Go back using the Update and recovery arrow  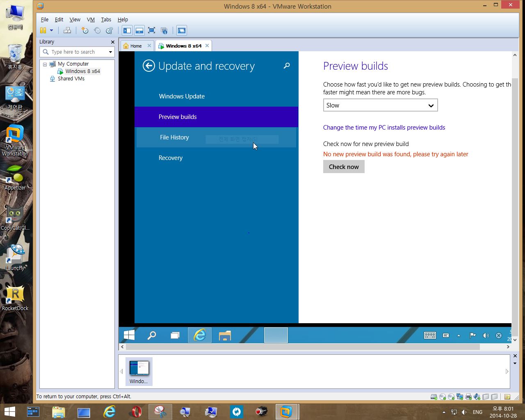click(149, 66)
